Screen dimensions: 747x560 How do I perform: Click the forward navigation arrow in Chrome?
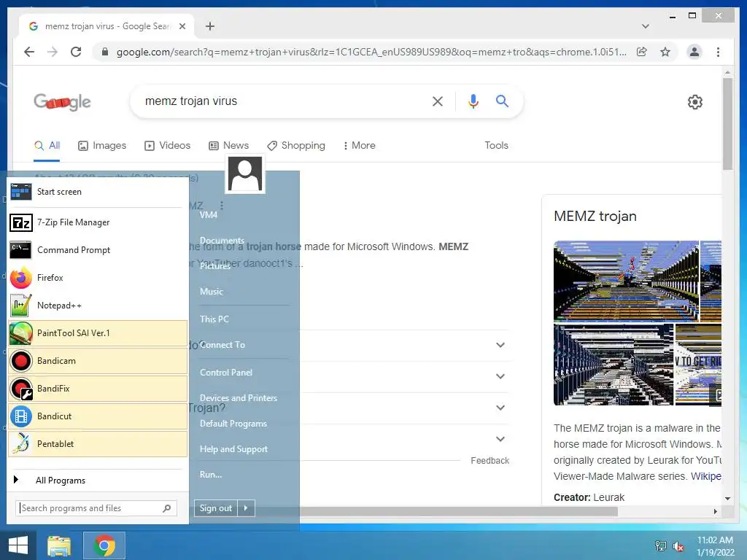[x=53, y=52]
